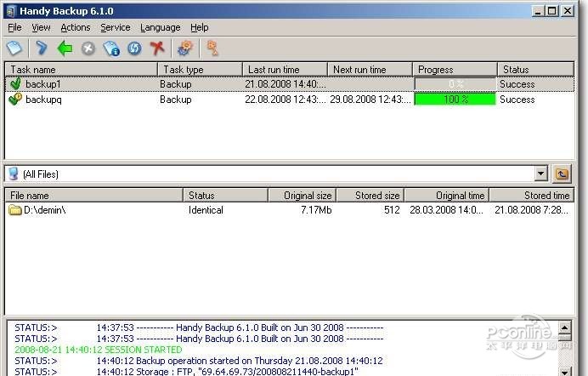Click the 28.03.2008 original time cell
Screen dimensions: 588x376
pos(446,210)
